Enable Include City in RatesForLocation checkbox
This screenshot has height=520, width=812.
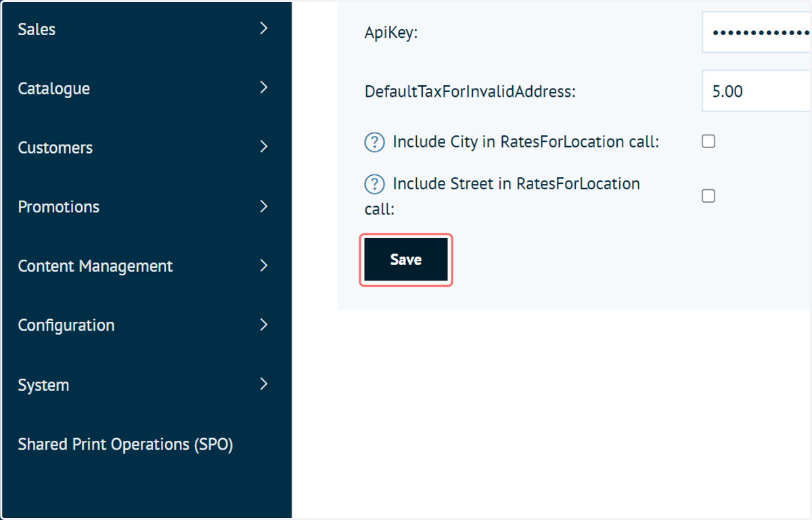click(708, 141)
